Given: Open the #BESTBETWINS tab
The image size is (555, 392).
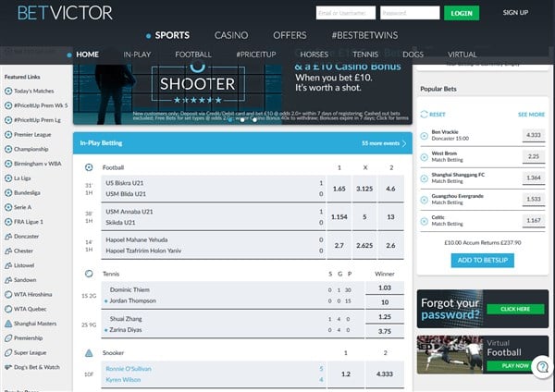Looking at the screenshot, I should pyautogui.click(x=364, y=35).
